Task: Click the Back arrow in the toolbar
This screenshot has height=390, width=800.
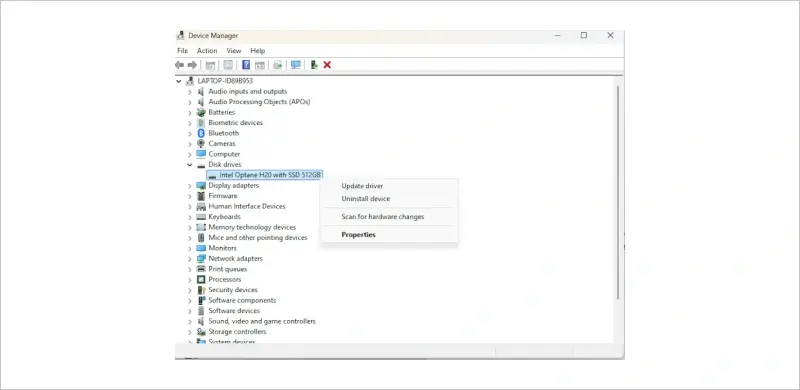Action: [x=179, y=65]
